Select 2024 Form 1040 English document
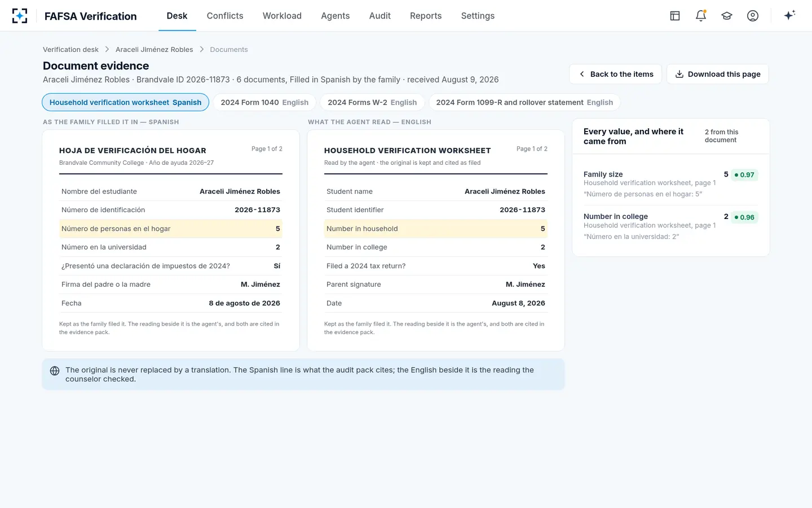Viewport: 812px width, 508px height. tap(264, 102)
